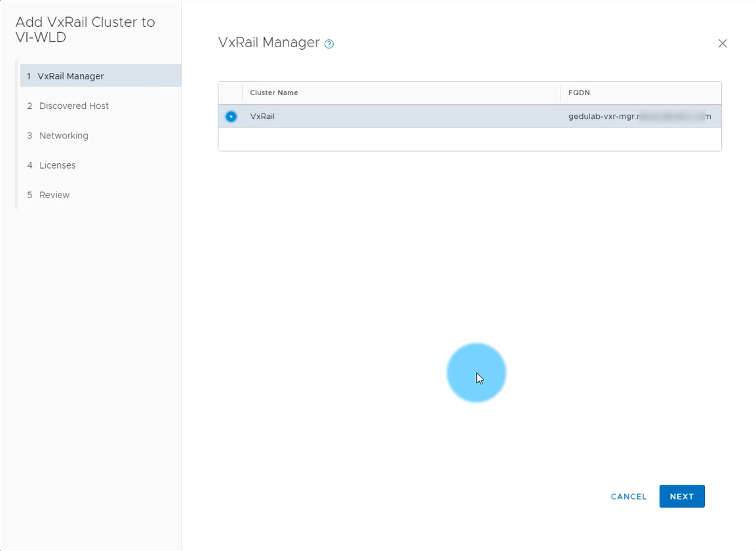Sort by the Cluster Name column header
The width and height of the screenshot is (756, 551).
274,93
